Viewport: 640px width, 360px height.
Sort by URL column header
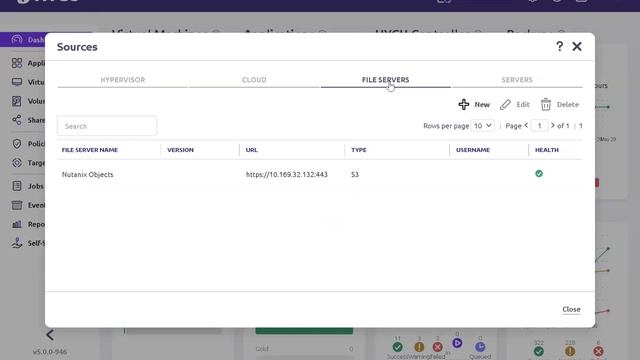[251, 150]
